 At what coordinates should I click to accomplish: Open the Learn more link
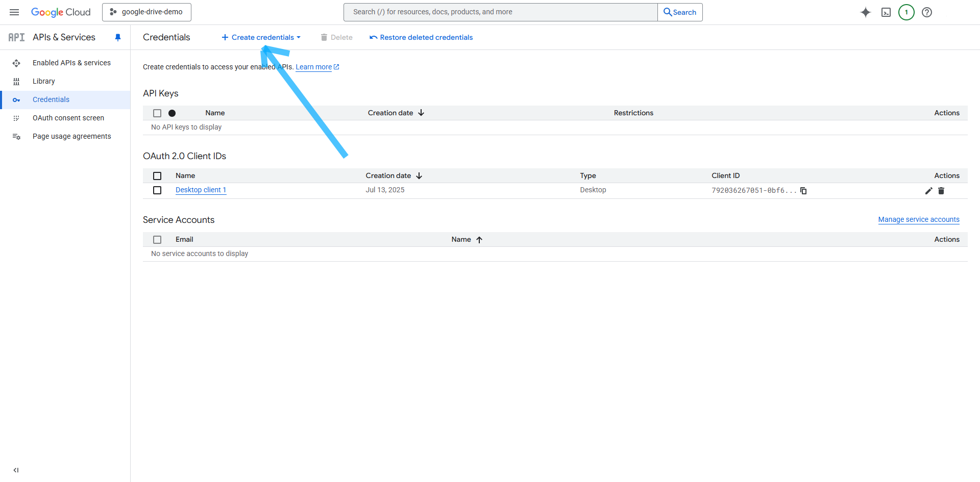point(317,67)
